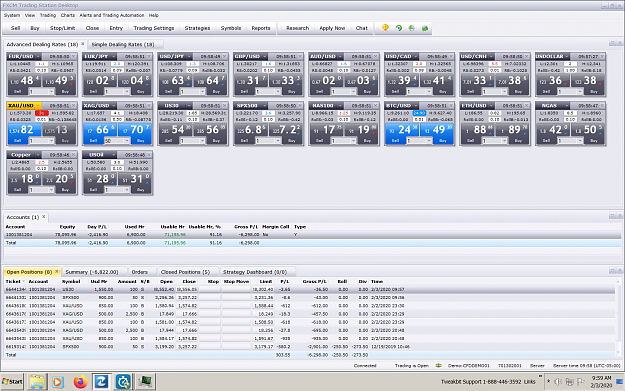The image size is (625, 391).
Task: Sort positions by Gross P/L column header
Action: (x=314, y=281)
